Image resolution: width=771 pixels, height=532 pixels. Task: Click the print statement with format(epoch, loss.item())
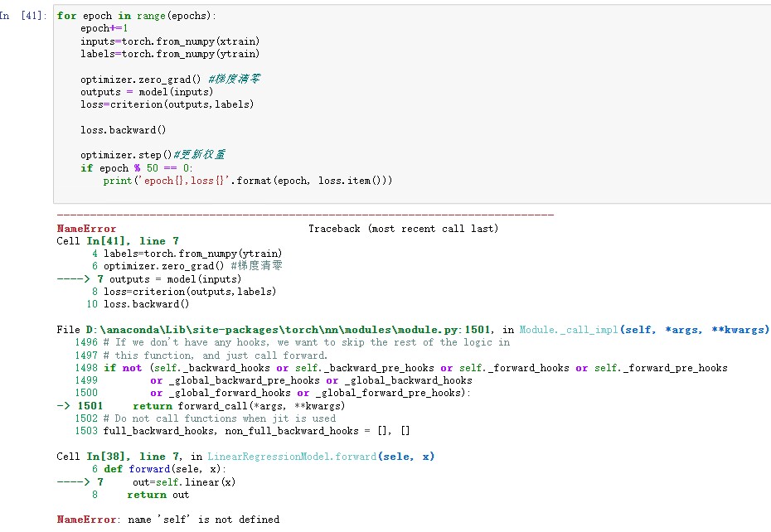point(247,181)
